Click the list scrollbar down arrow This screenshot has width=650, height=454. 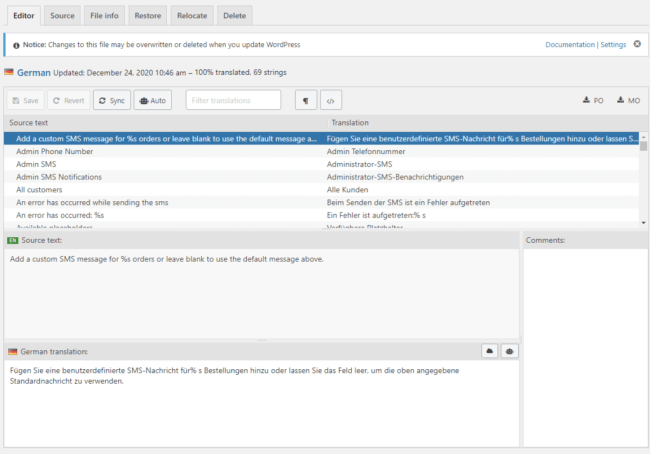tap(643, 223)
